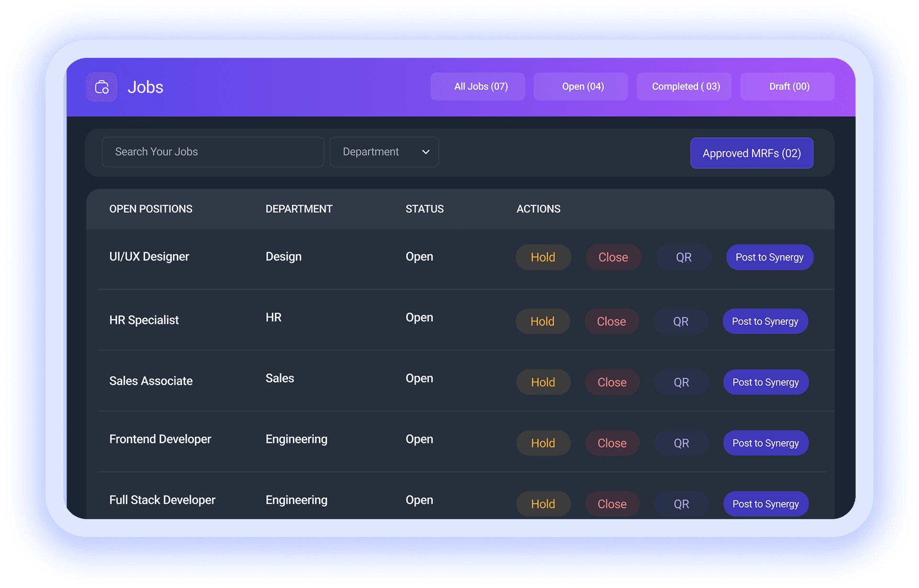Image resolution: width=919 pixels, height=588 pixels.
Task: Switch to the Open jobs tab
Action: (581, 86)
